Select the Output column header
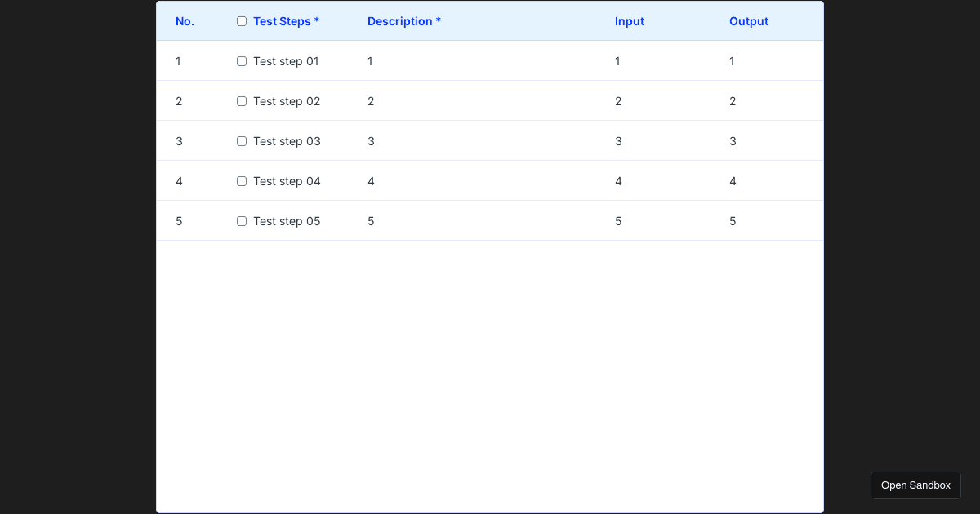The height and width of the screenshot is (514, 980). [x=748, y=21]
